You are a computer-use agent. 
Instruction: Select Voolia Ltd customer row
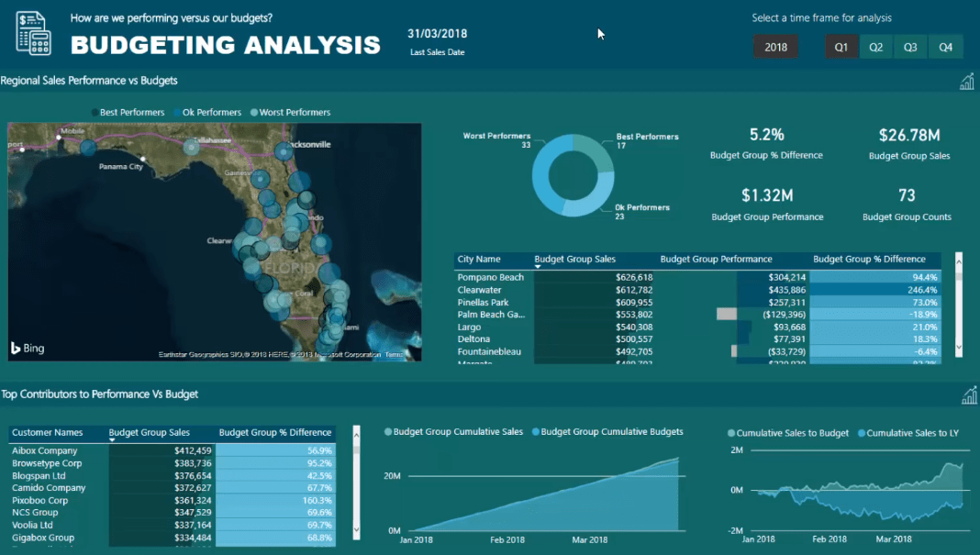tap(173, 525)
